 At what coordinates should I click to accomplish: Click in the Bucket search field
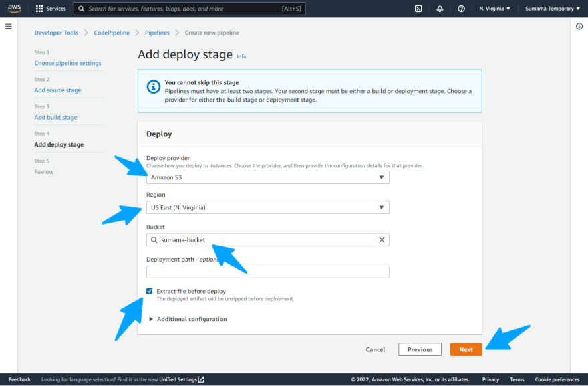268,239
